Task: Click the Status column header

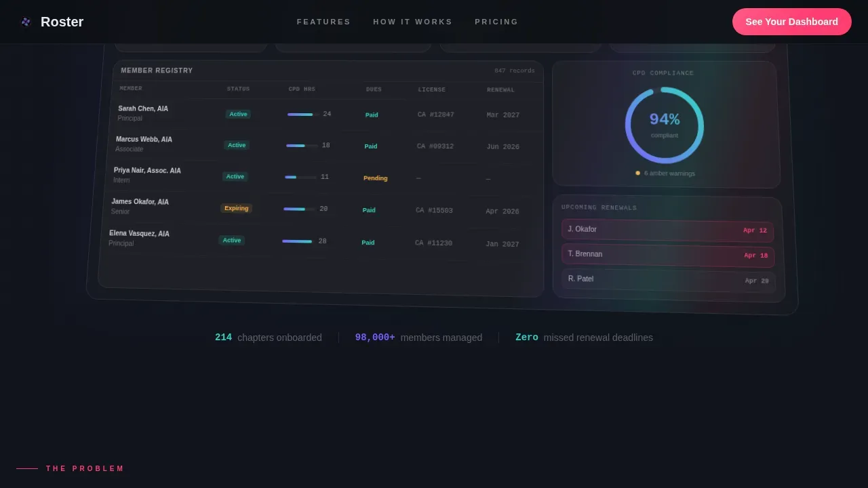Action: pyautogui.click(x=238, y=89)
